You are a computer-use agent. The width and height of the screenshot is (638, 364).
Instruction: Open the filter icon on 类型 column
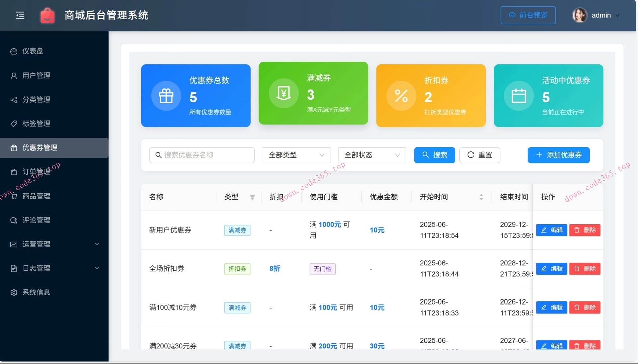(x=253, y=197)
